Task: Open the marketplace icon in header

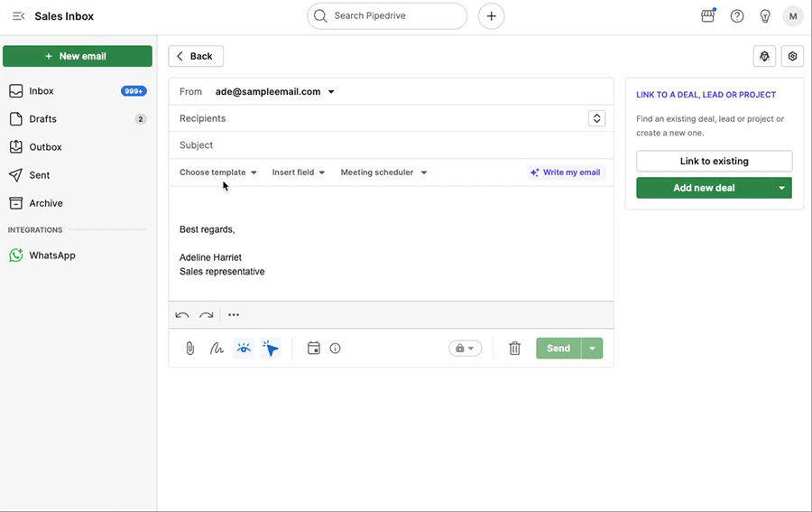Action: [x=708, y=16]
